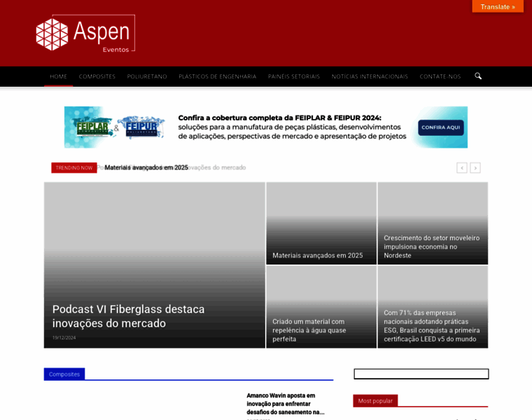Open PAINÉIS SETORIAIS menu item
This screenshot has width=532, height=420.
coord(294,76)
